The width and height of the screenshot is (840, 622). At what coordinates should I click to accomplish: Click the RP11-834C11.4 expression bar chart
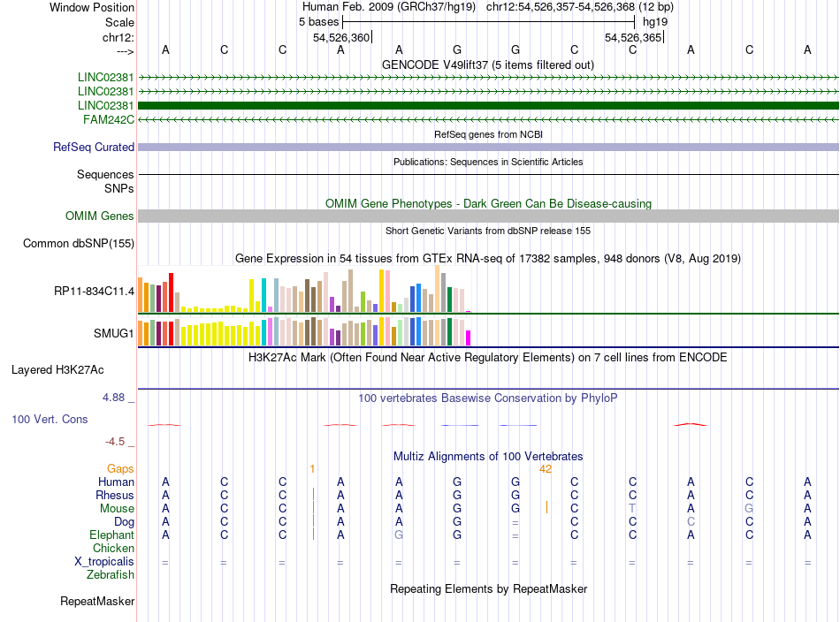[x=304, y=289]
